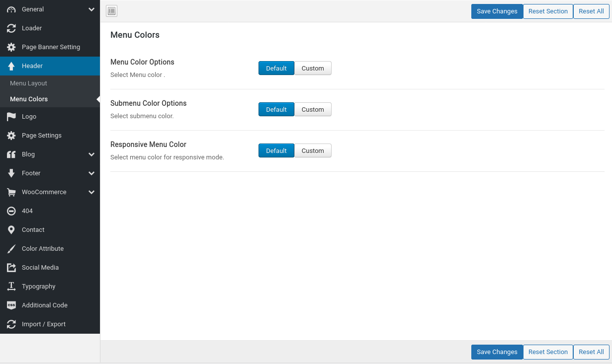The width and height of the screenshot is (612, 364).
Task: Open the Import / Export section
Action: [x=50, y=324]
